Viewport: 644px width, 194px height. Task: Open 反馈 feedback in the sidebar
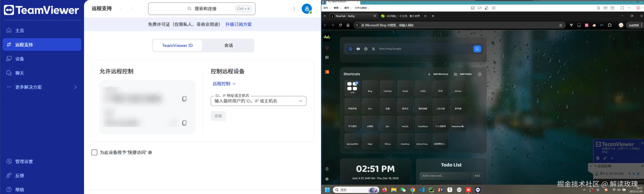(x=42, y=176)
